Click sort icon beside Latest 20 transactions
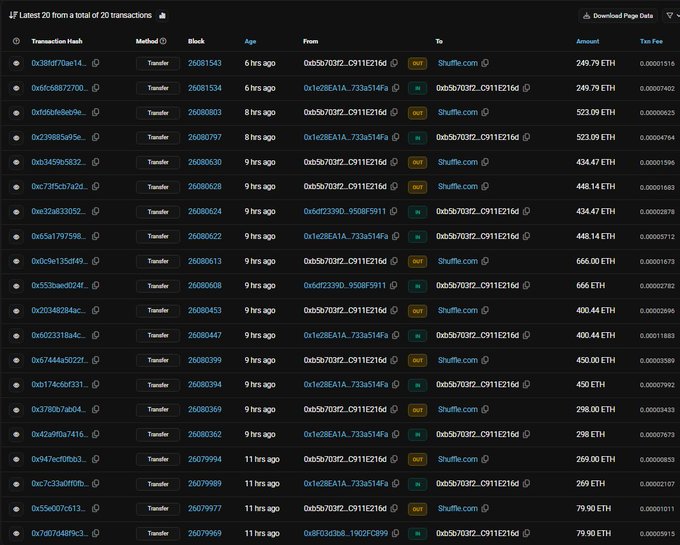Image resolution: width=680 pixels, height=545 pixels. (x=13, y=16)
